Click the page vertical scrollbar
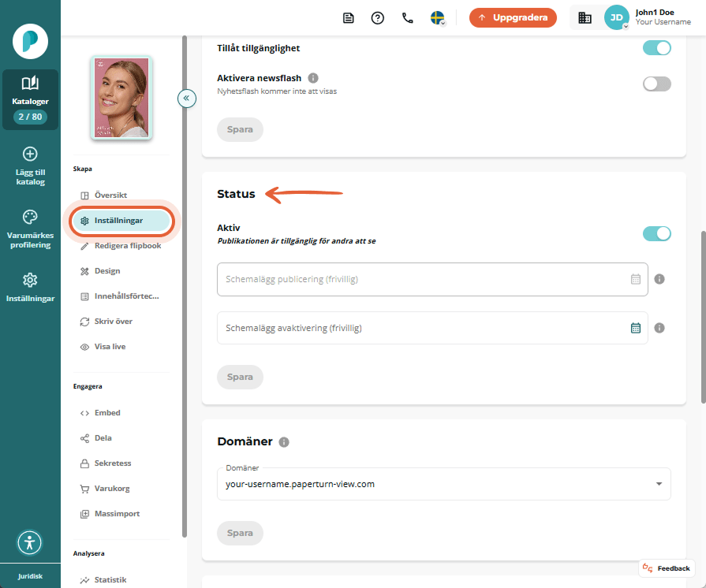The image size is (706, 588). (704, 317)
